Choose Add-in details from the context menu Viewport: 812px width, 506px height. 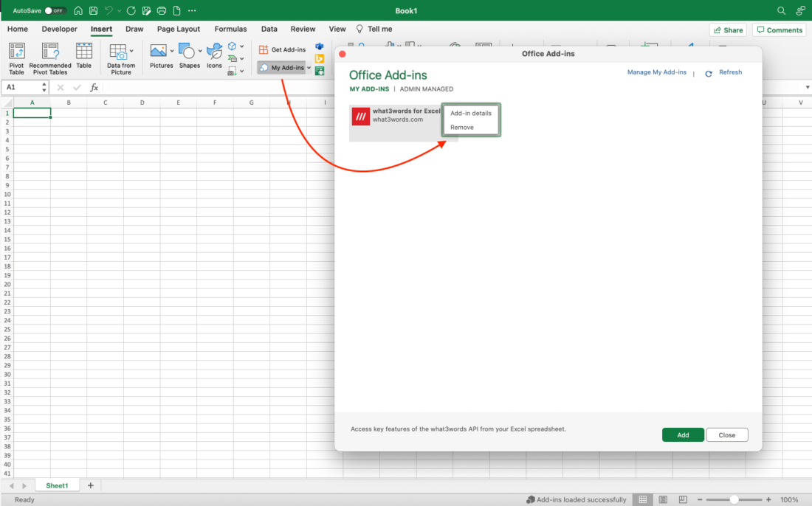pos(471,114)
